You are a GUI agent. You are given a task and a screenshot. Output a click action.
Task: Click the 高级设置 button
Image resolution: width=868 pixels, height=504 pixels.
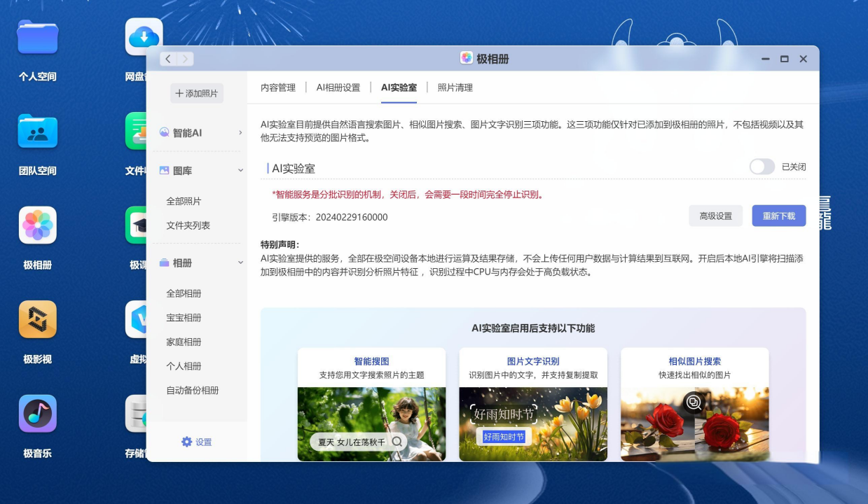tap(716, 216)
